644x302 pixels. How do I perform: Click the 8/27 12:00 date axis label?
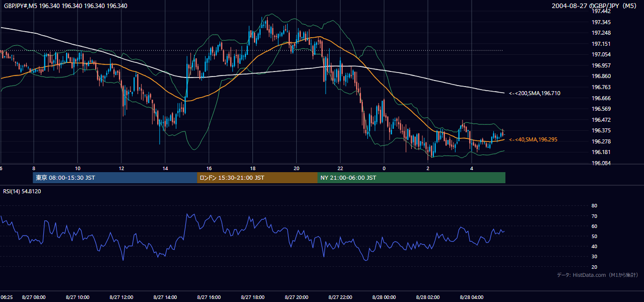coord(121,297)
